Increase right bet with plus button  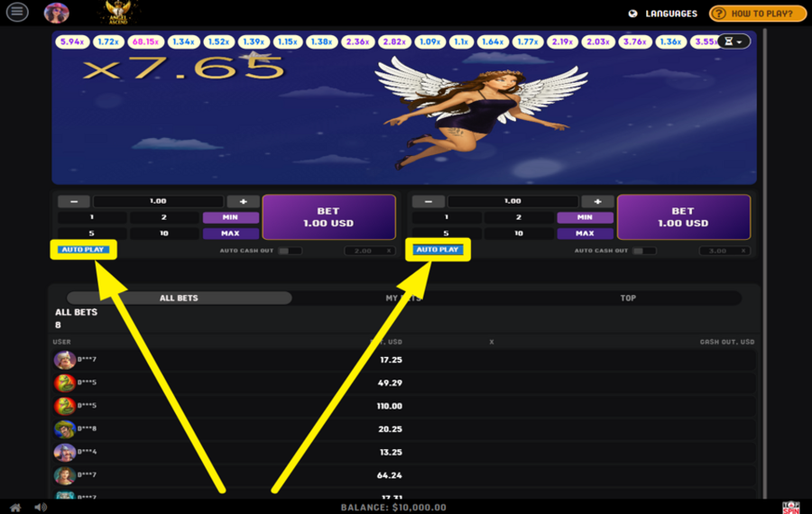(x=597, y=202)
